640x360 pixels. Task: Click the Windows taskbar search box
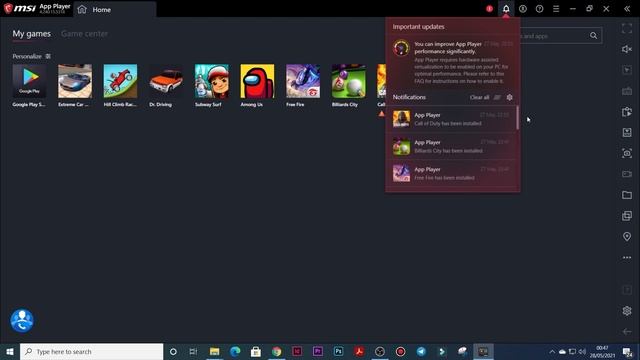[x=91, y=351]
